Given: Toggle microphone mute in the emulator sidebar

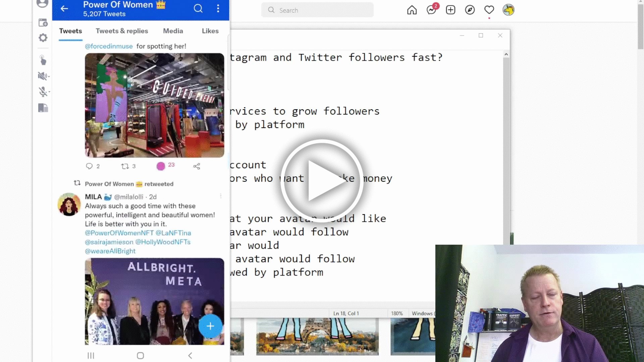Looking at the screenshot, I should point(43,92).
